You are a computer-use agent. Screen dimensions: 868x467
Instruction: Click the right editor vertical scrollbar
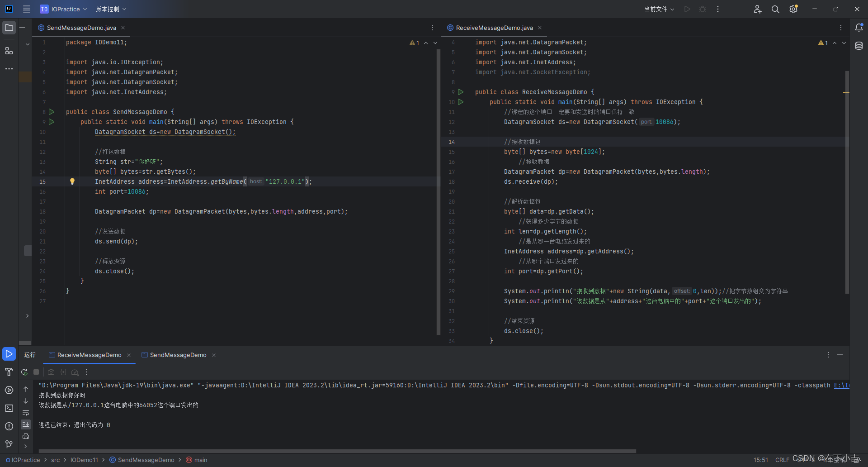(x=847, y=182)
